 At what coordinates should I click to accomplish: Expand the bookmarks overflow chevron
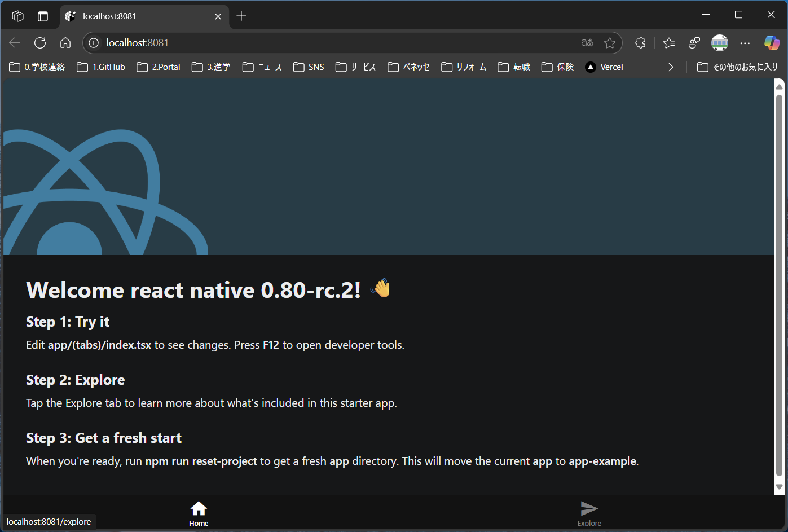[x=671, y=67]
